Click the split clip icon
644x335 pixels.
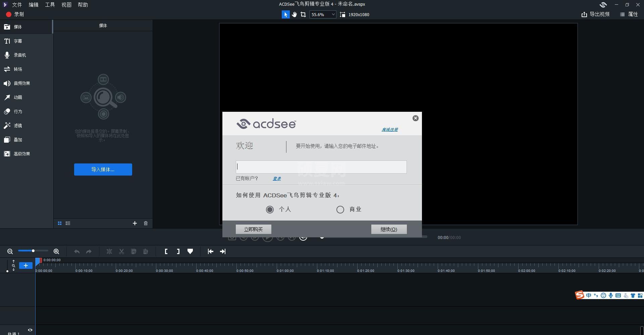(x=109, y=251)
